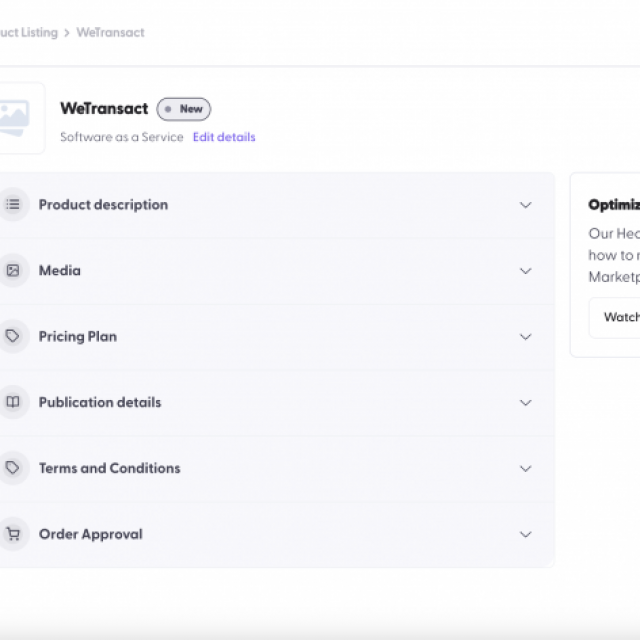Click the Order Approval cart icon
This screenshot has height=640, width=640.
[x=13, y=534]
